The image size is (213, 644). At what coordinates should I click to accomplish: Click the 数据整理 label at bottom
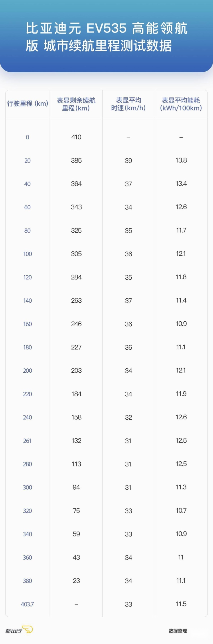point(178,631)
